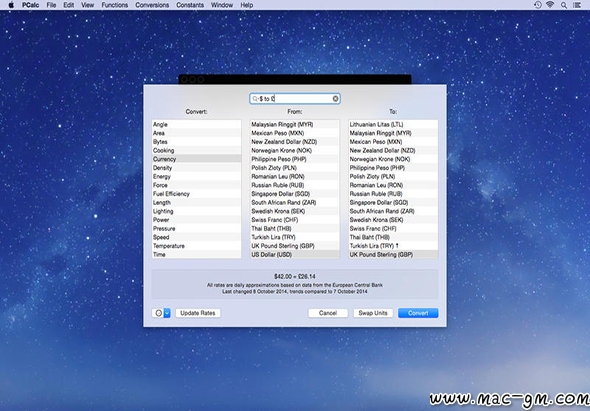590x411 pixels.
Task: Click inside the conversion search field
Action: pyautogui.click(x=295, y=99)
